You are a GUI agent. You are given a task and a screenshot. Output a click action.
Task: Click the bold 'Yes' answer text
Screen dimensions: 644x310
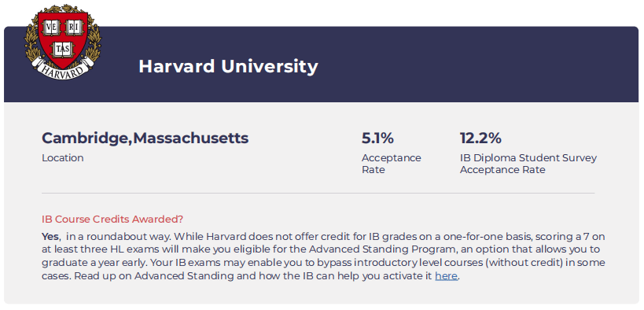pyautogui.click(x=50, y=237)
